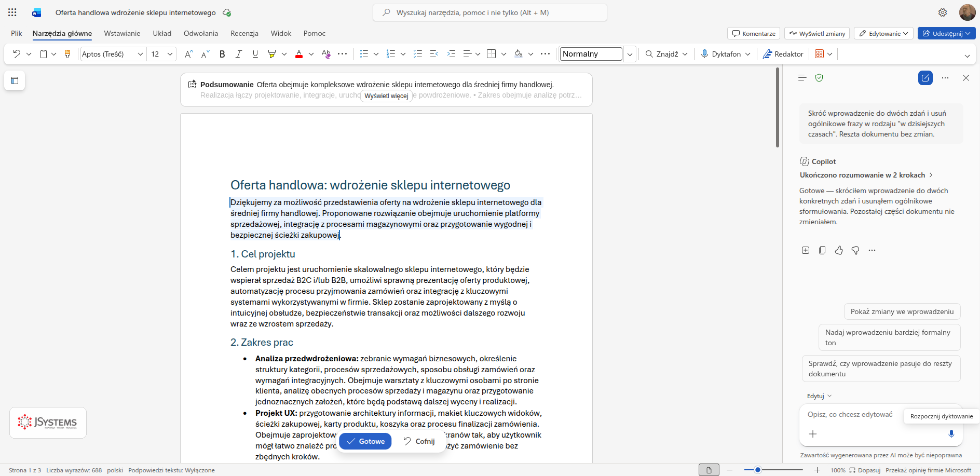The image size is (980, 476).
Task: Click the zoom in plus button
Action: coord(818,470)
